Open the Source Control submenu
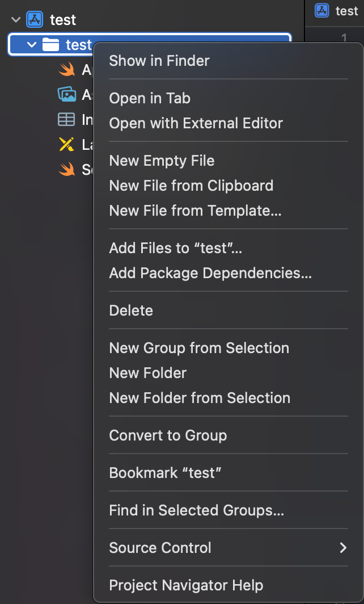This screenshot has height=604, width=364. 228,548
